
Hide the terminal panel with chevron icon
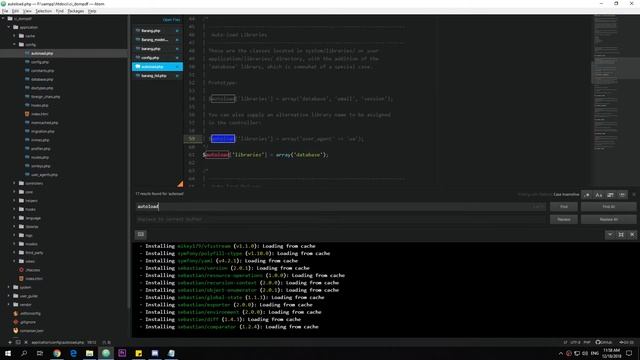tap(610, 235)
